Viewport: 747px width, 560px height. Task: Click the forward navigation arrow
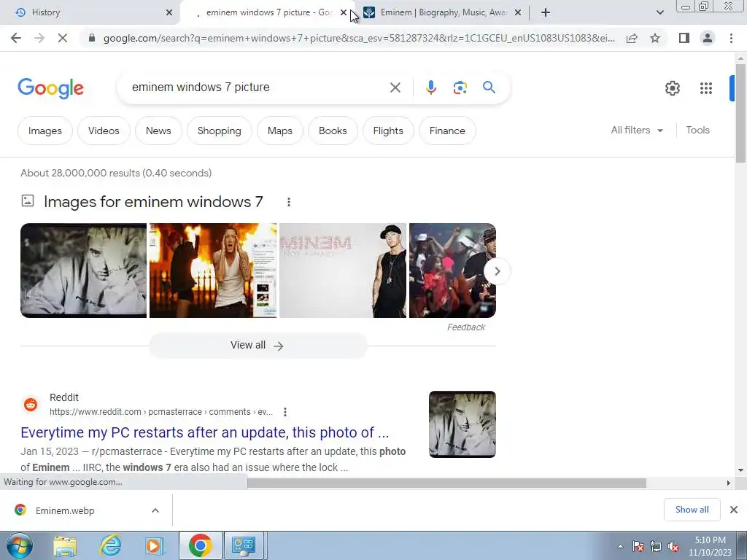[x=39, y=38]
